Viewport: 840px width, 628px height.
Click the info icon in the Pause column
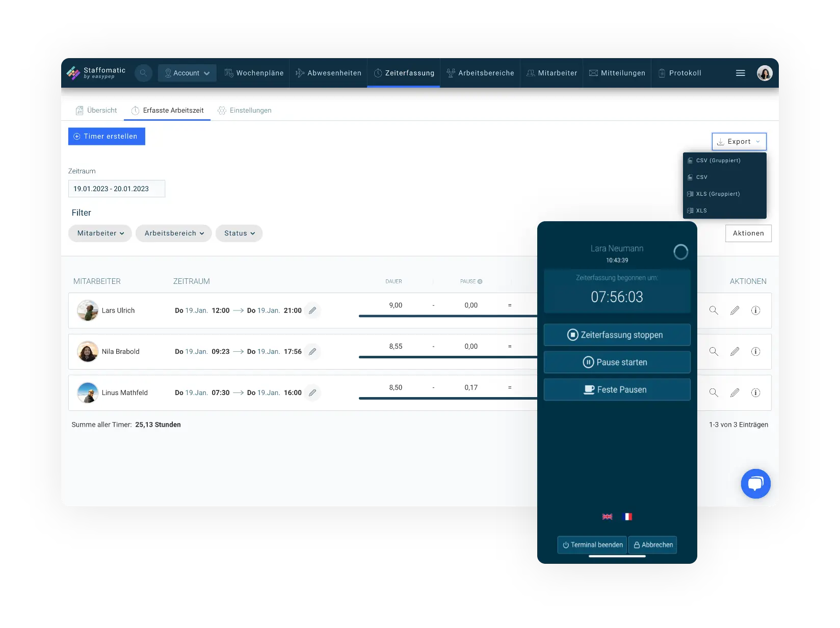click(x=480, y=281)
